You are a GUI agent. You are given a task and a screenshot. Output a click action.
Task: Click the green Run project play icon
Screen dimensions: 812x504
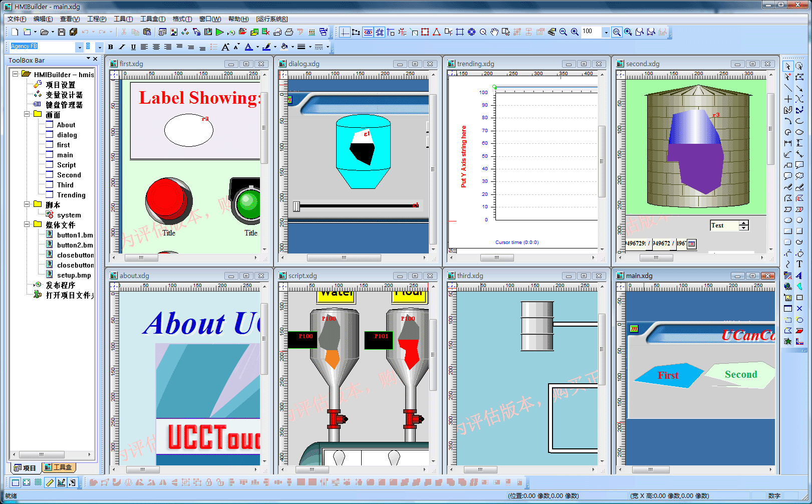[219, 32]
